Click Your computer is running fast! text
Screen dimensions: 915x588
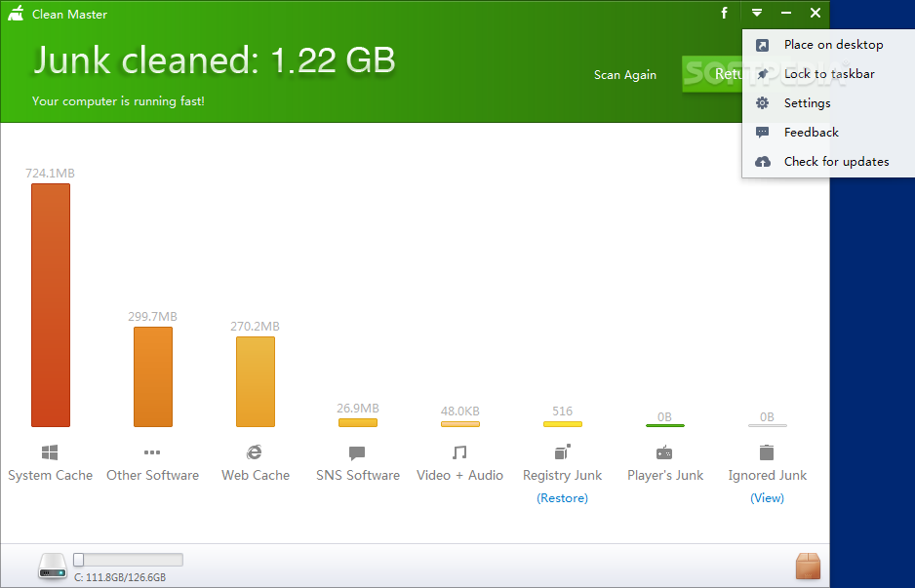tap(118, 101)
